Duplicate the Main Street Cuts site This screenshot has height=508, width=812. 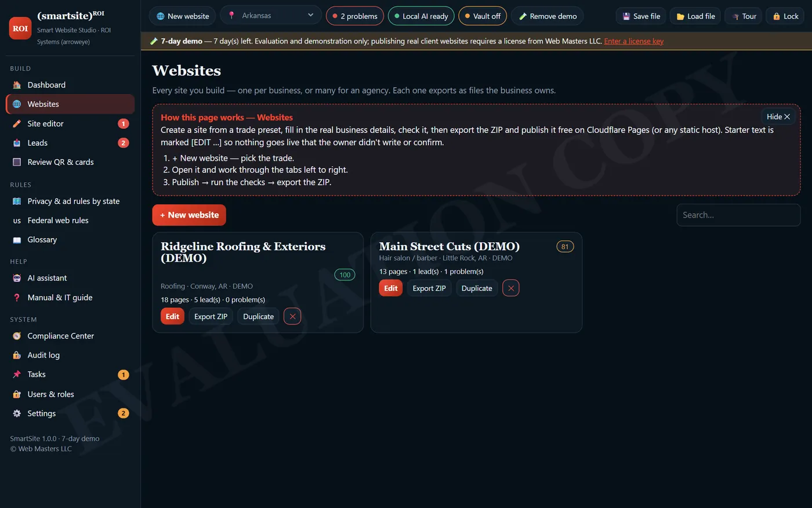477,288
